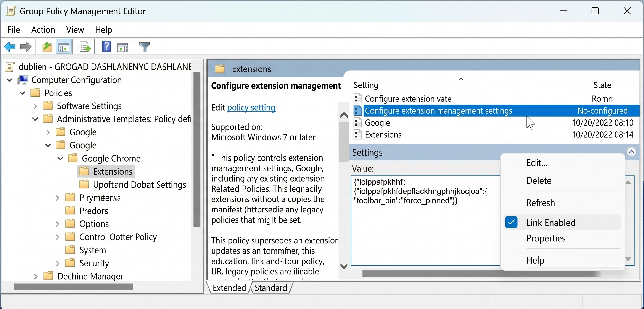Open the File menu
644x309 pixels.
[x=14, y=30]
